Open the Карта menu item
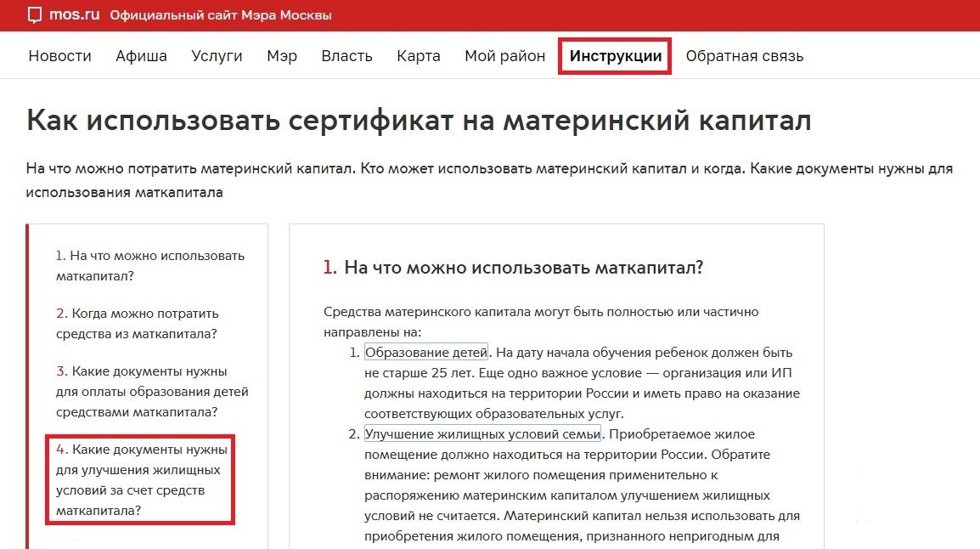The height and width of the screenshot is (549, 980). (x=419, y=55)
